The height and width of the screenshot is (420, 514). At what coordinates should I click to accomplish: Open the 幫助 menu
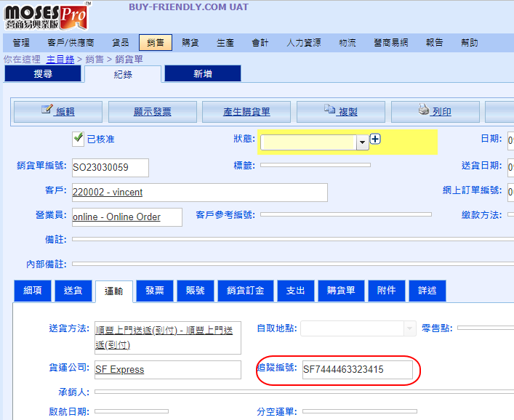[x=470, y=43]
